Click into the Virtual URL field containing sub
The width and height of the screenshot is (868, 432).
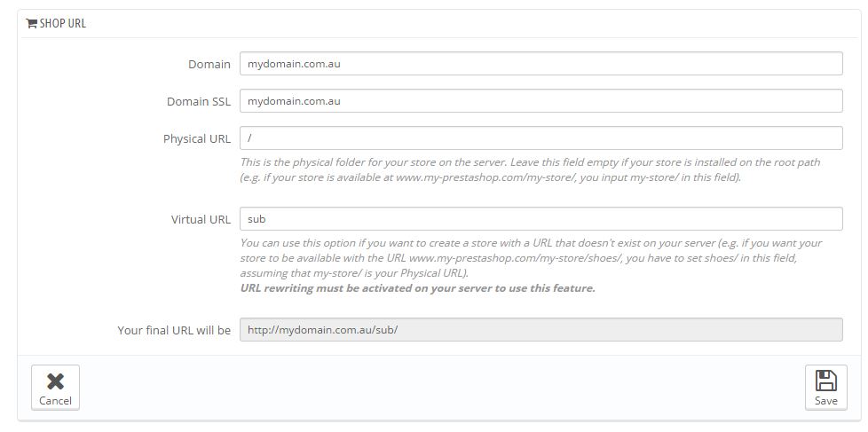pyautogui.click(x=541, y=219)
